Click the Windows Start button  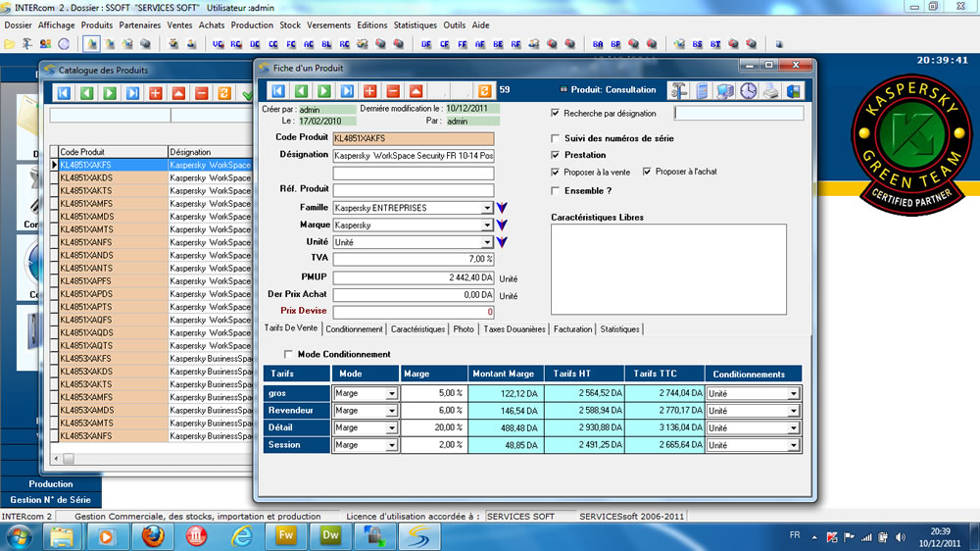point(18,536)
